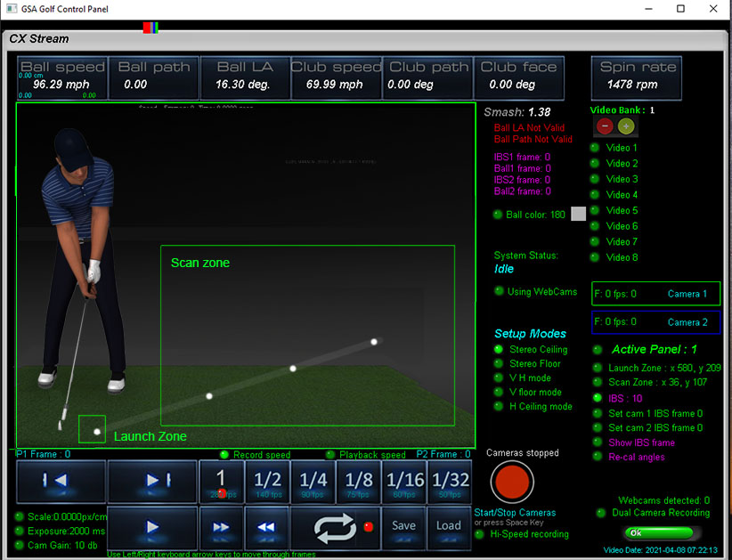Click the red Start/Stop Cameras button
This screenshot has height=560, width=732.
tap(512, 482)
